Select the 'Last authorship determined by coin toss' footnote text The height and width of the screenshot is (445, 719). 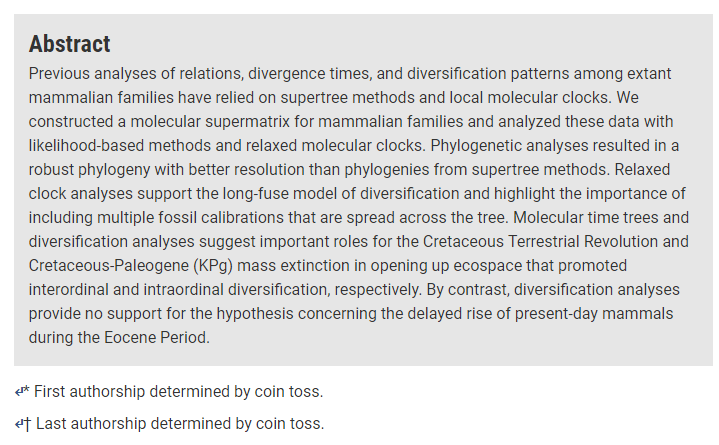pyautogui.click(x=180, y=424)
